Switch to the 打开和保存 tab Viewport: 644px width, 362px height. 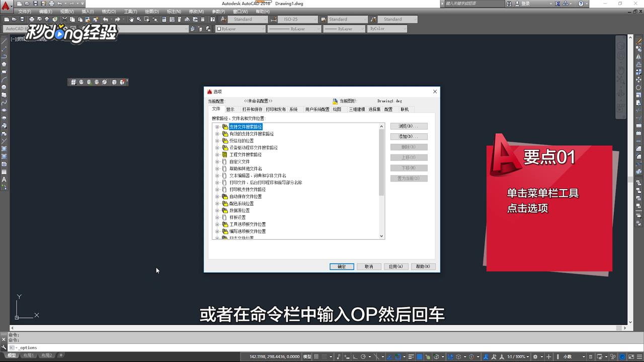coord(252,109)
